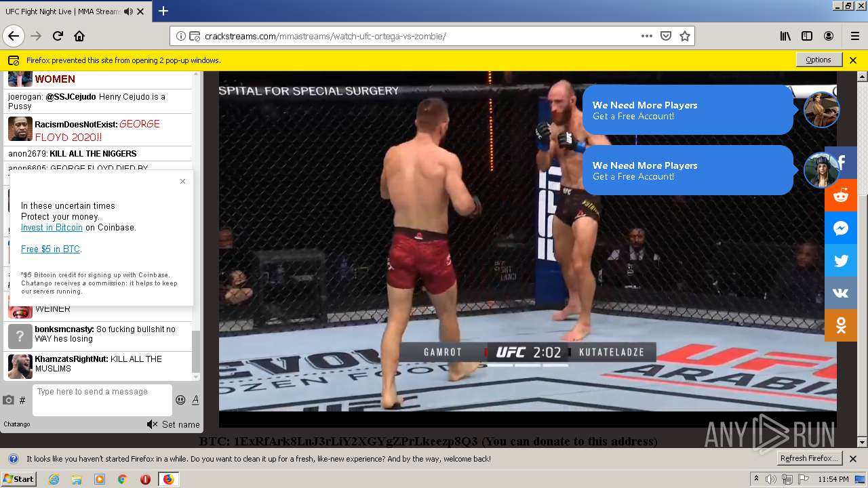
Task: Click the taskbar clock showing 11:54 PM
Action: [833, 479]
